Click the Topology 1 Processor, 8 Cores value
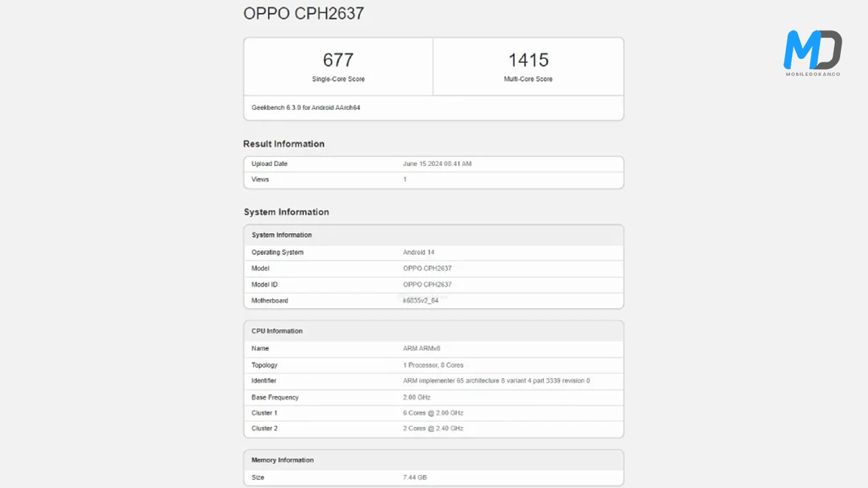Image resolution: width=868 pixels, height=488 pixels. (433, 365)
